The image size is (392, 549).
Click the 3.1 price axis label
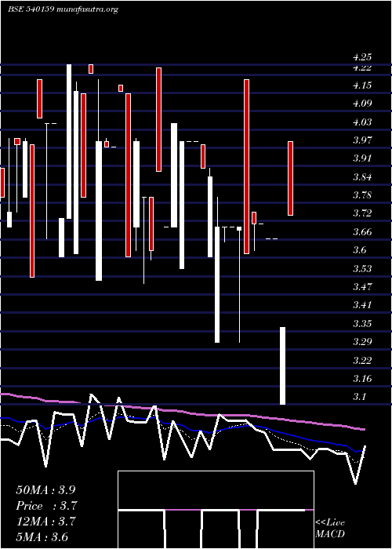tap(360, 396)
